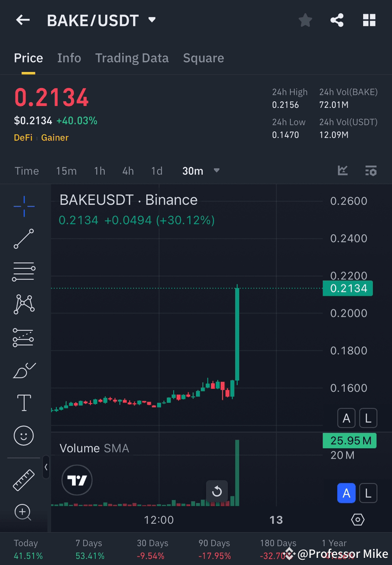Image resolution: width=392 pixels, height=565 pixels.
Task: Toggle Auto scaling on the volume axis
Action: (x=346, y=493)
